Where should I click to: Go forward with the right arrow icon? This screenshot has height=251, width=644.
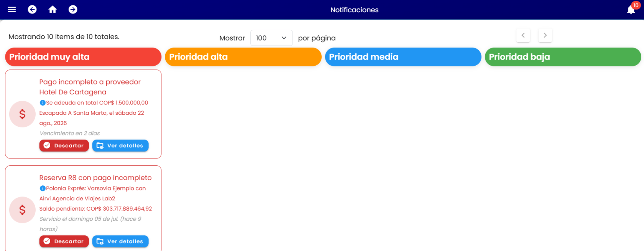(x=73, y=10)
